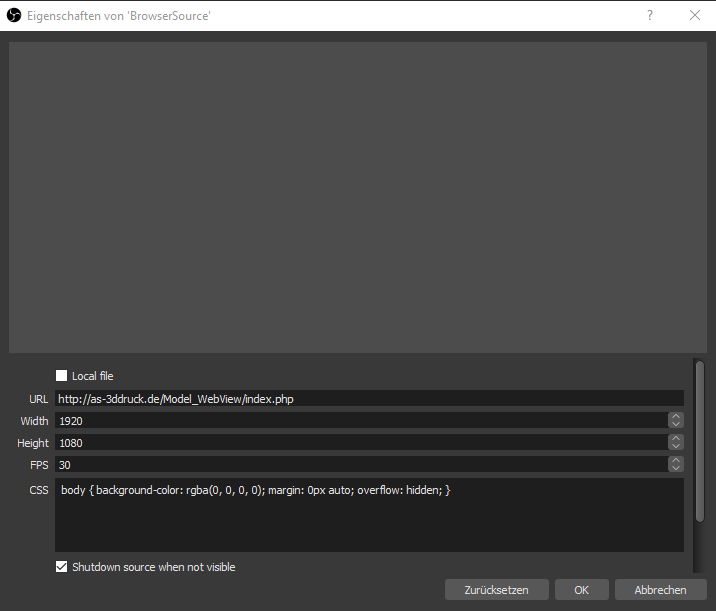Image resolution: width=716 pixels, height=611 pixels.
Task: Click the FPS value field
Action: pyautogui.click(x=361, y=464)
